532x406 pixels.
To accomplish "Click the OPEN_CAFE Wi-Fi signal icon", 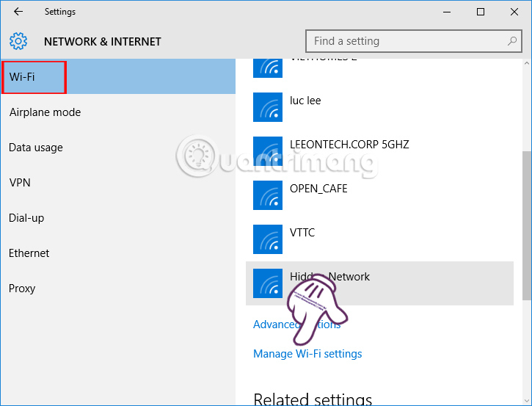I will [x=268, y=195].
